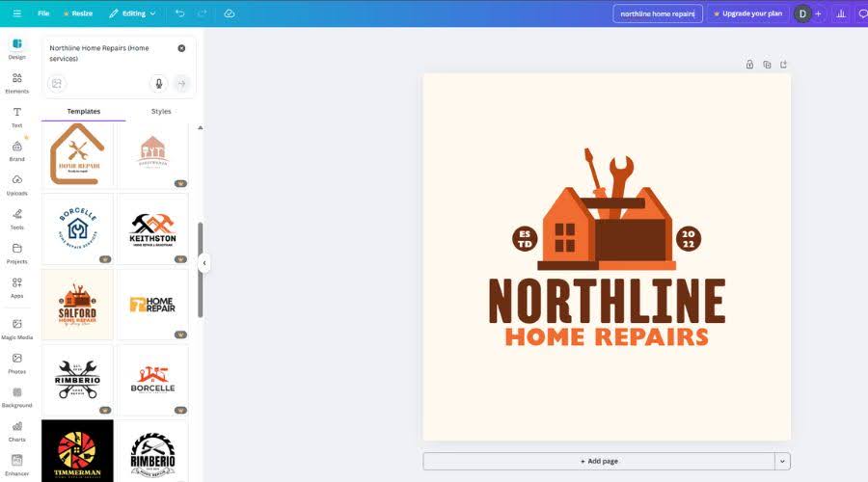Open the Uploads sidebar panel
Viewport: 868px width, 482px height.
17,185
